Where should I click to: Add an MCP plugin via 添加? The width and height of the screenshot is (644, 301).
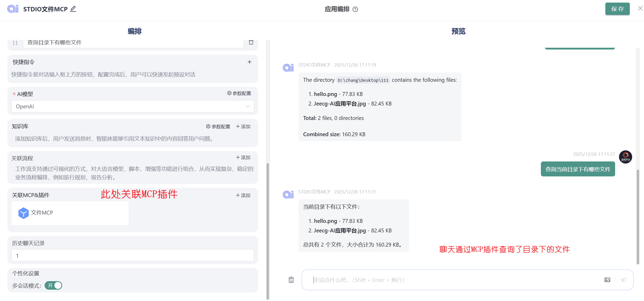(x=243, y=195)
